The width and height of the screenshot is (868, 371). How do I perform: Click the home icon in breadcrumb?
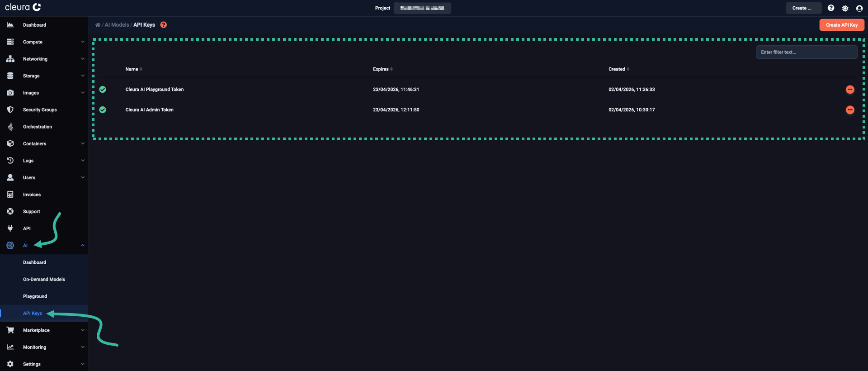coord(98,25)
